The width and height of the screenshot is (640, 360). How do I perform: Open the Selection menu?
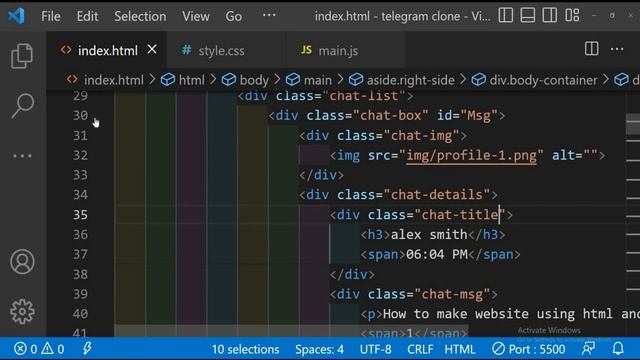click(140, 16)
